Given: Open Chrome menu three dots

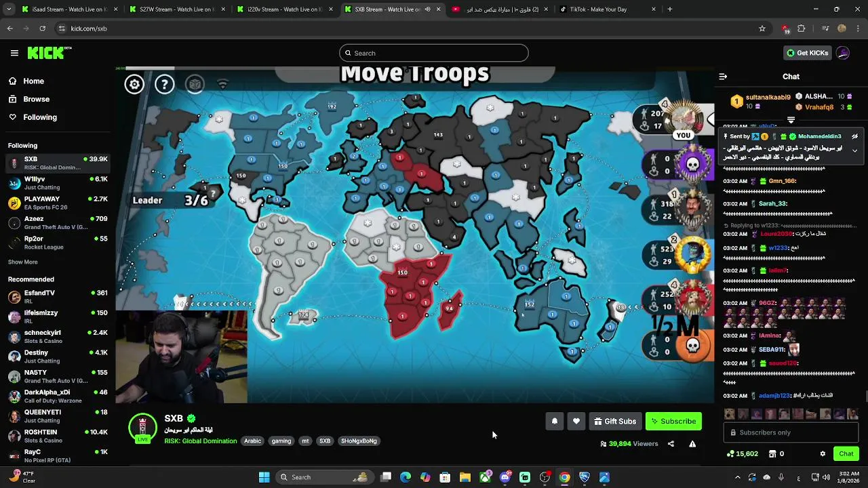Looking at the screenshot, I should tap(857, 28).
